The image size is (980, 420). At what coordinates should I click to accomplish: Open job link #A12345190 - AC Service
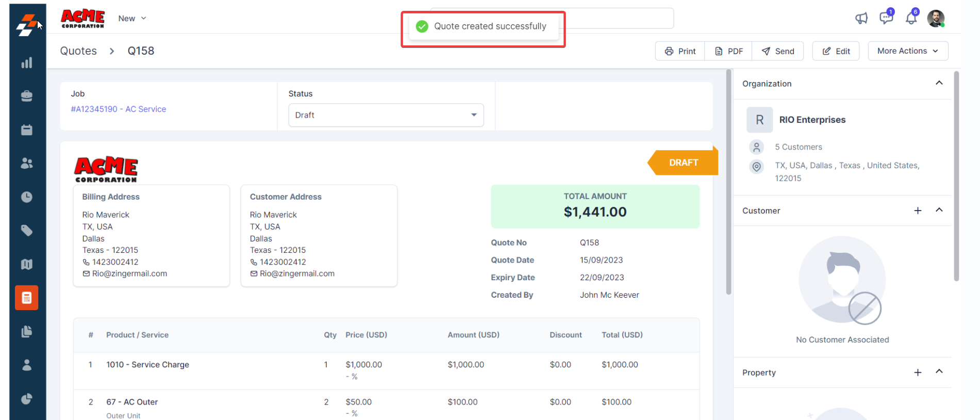(119, 109)
